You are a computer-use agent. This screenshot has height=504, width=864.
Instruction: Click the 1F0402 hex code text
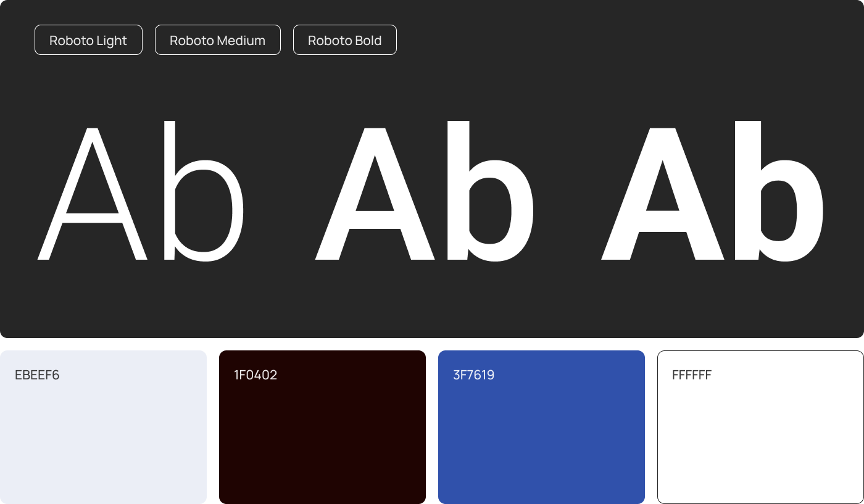click(255, 375)
